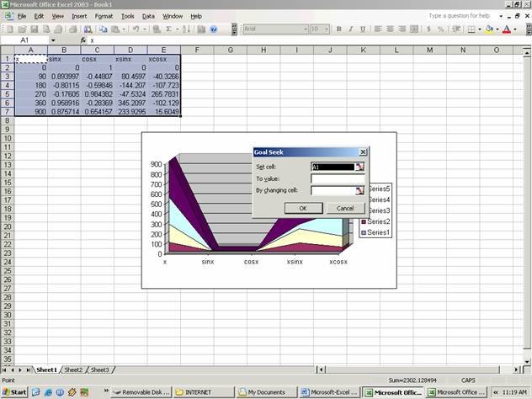Open the Paste options dropdown arrow
The image size is (532, 399).
point(124,29)
